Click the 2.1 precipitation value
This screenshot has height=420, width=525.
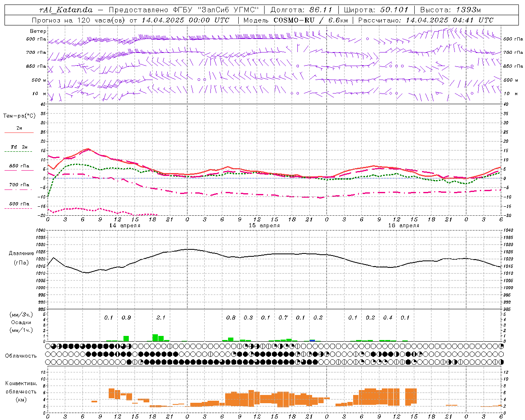[161, 318]
